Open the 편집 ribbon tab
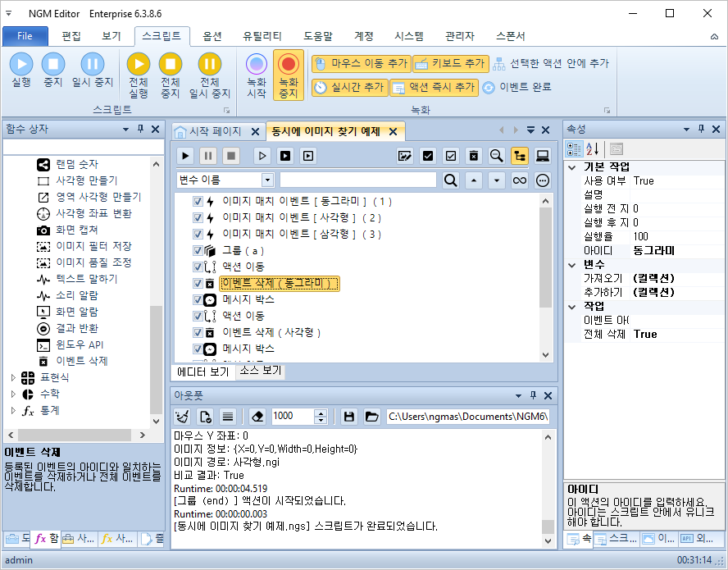Viewport: 728px width, 570px height. coord(71,36)
